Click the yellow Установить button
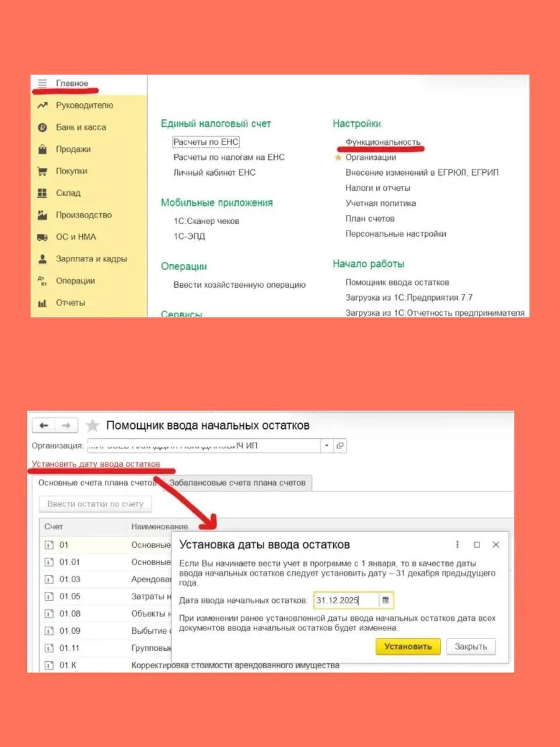 click(x=408, y=647)
